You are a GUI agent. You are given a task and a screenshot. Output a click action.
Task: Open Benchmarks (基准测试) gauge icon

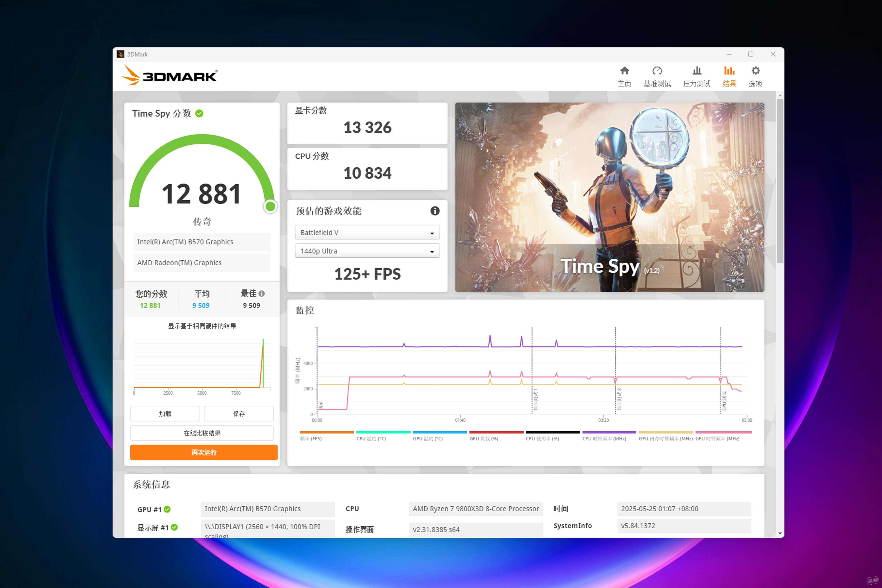click(657, 71)
